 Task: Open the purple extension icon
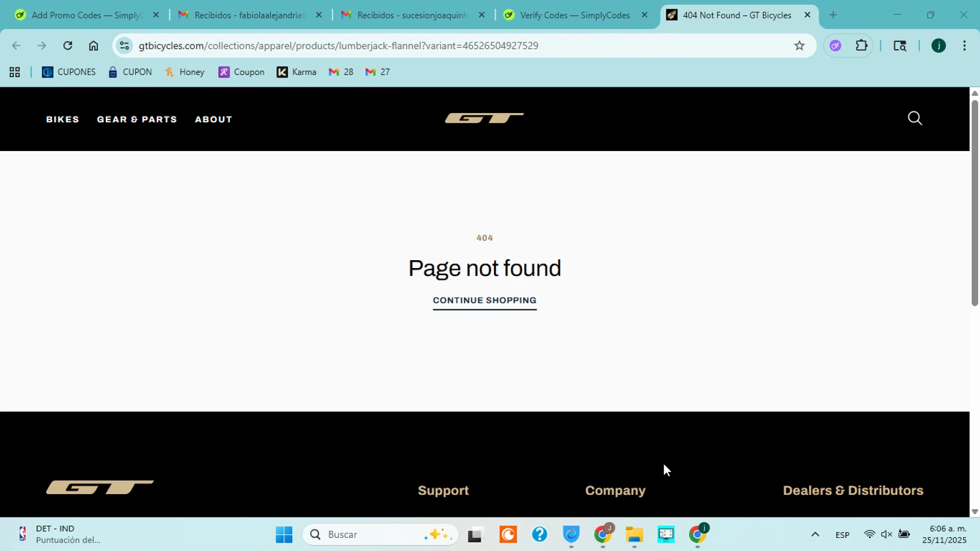(x=835, y=46)
